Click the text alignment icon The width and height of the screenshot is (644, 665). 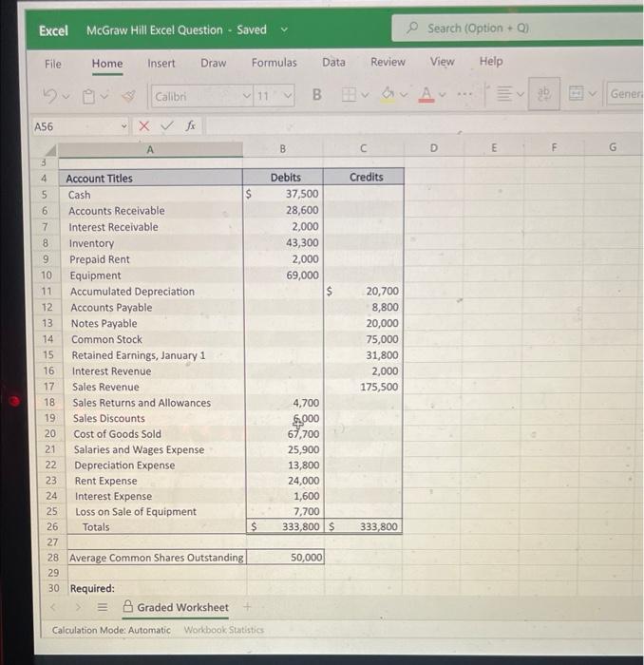[503, 93]
